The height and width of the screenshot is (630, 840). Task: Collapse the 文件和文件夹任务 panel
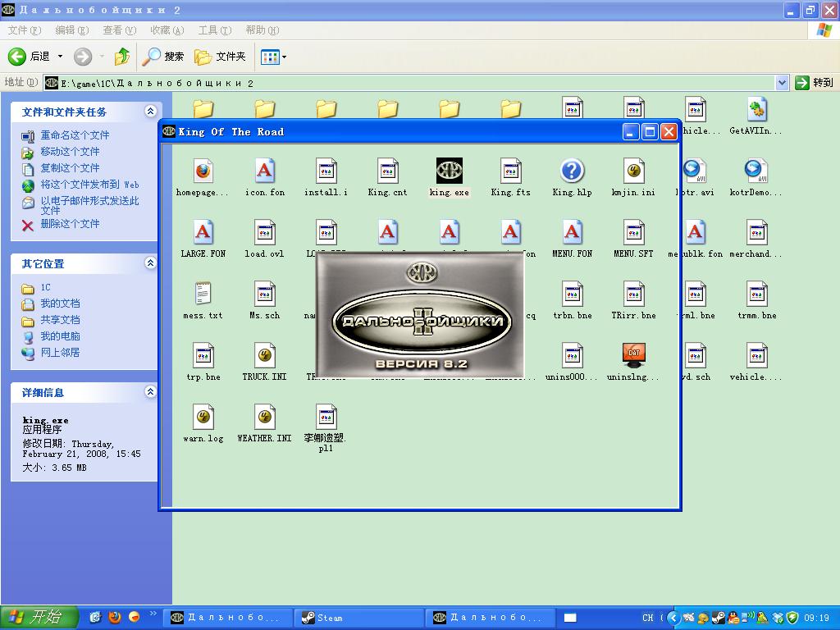click(x=150, y=112)
